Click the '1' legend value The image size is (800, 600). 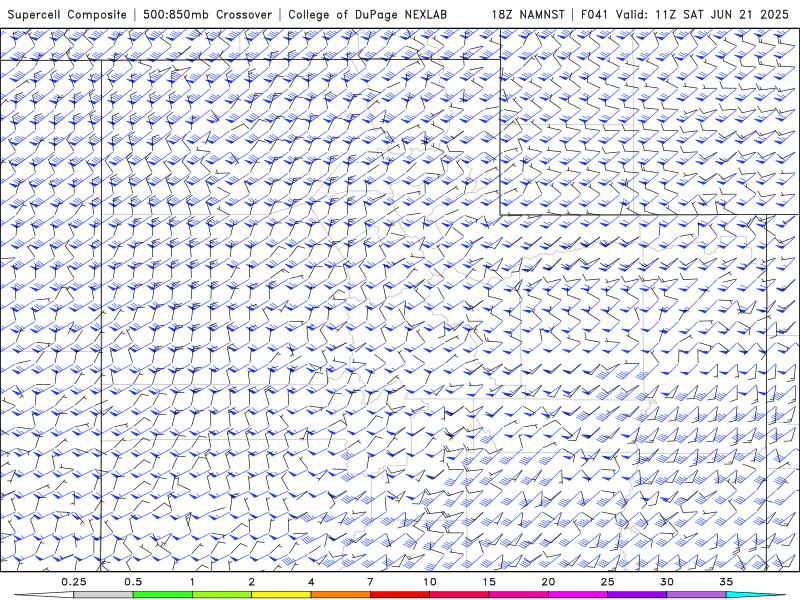click(192, 582)
